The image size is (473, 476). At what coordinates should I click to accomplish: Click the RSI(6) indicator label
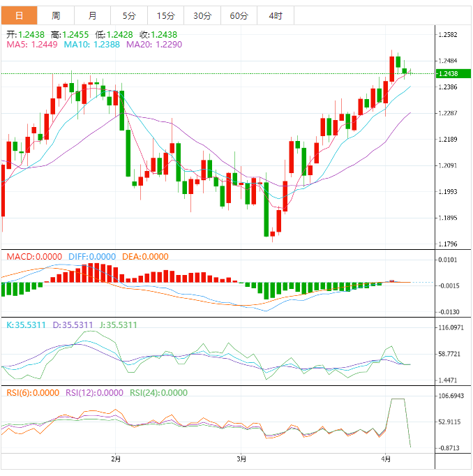[33, 392]
